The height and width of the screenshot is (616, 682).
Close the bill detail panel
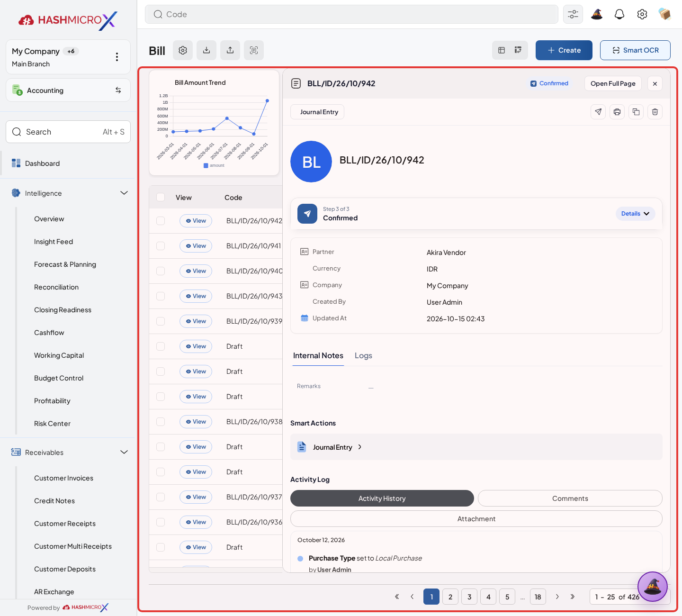click(x=655, y=83)
